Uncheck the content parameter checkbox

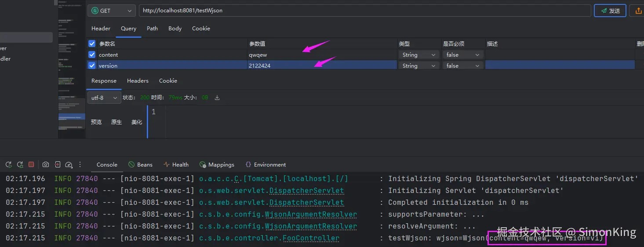pyautogui.click(x=92, y=55)
